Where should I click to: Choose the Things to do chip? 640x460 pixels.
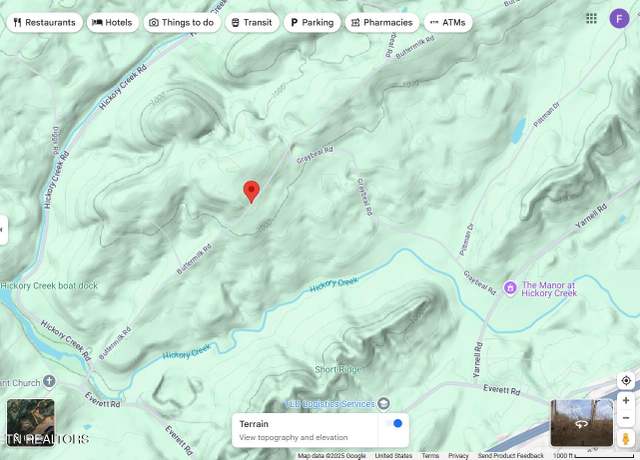click(x=182, y=22)
